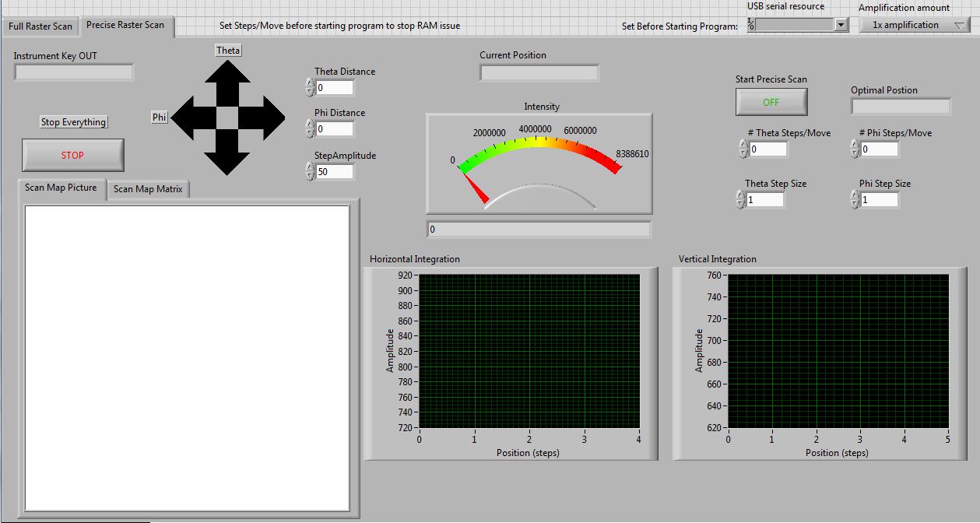Viewport: 980px width, 523px height.
Task: Click the Theta Distance input field
Action: tap(335, 88)
